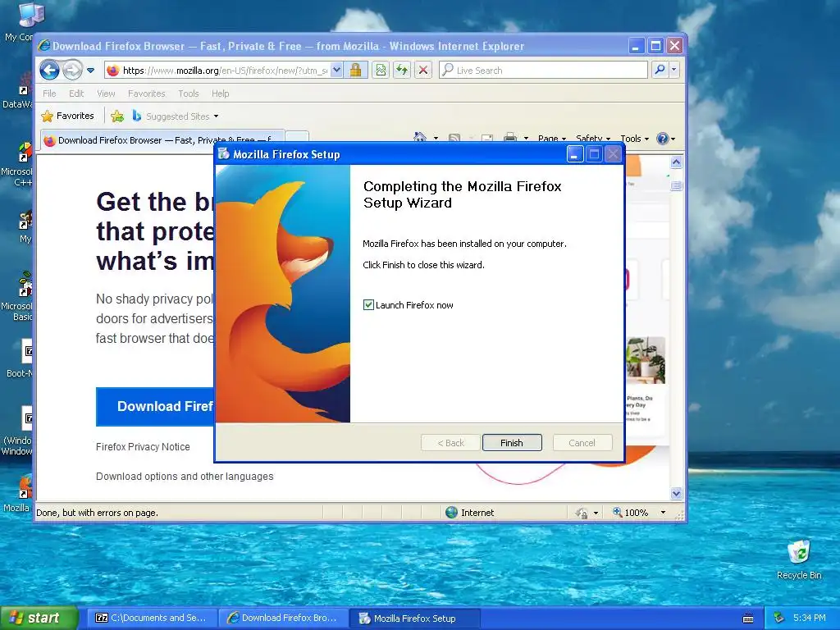The image size is (840, 630).
Task: Click the 100% zoom level button
Action: 630,513
